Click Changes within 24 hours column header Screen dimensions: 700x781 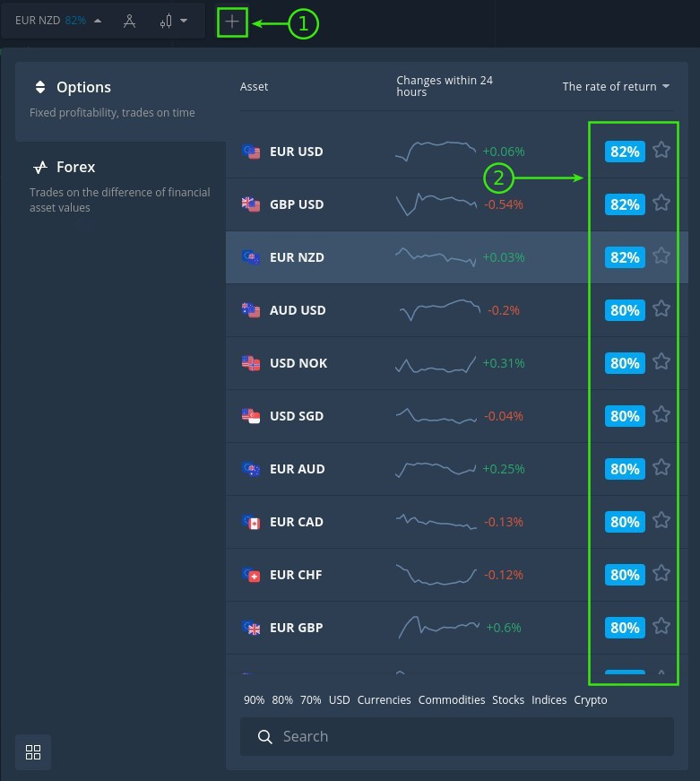444,86
